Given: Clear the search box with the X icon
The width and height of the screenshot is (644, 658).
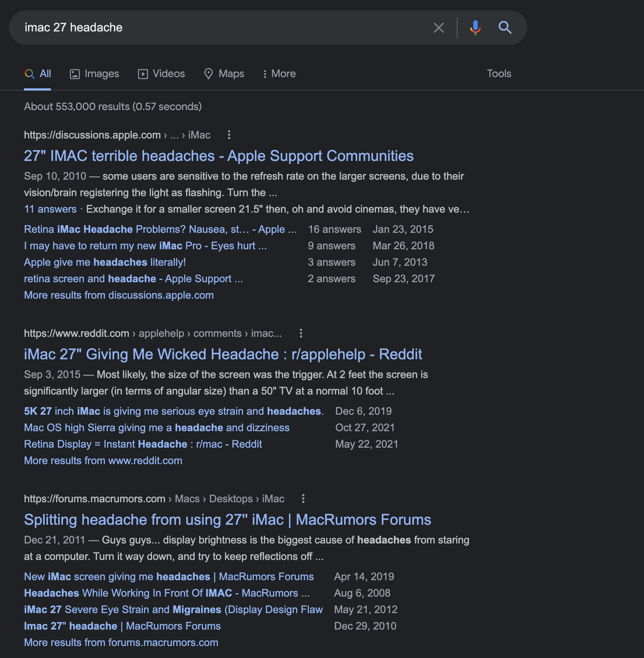Looking at the screenshot, I should coord(438,28).
